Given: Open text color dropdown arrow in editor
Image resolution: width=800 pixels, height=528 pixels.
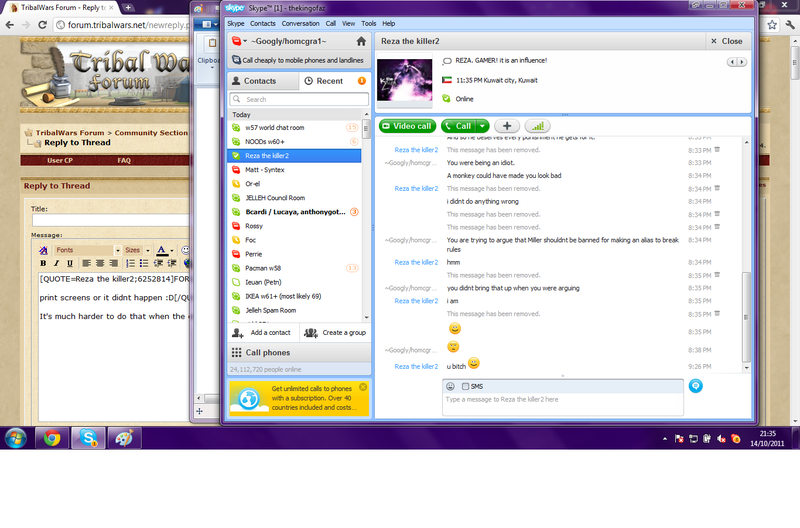Looking at the screenshot, I should click(172, 250).
